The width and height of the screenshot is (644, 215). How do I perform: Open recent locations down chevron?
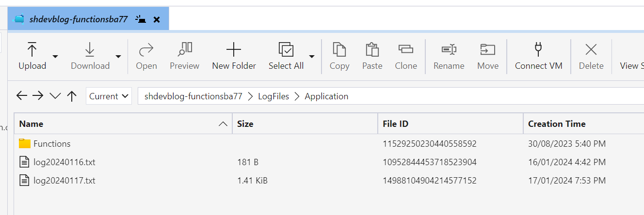click(x=55, y=96)
